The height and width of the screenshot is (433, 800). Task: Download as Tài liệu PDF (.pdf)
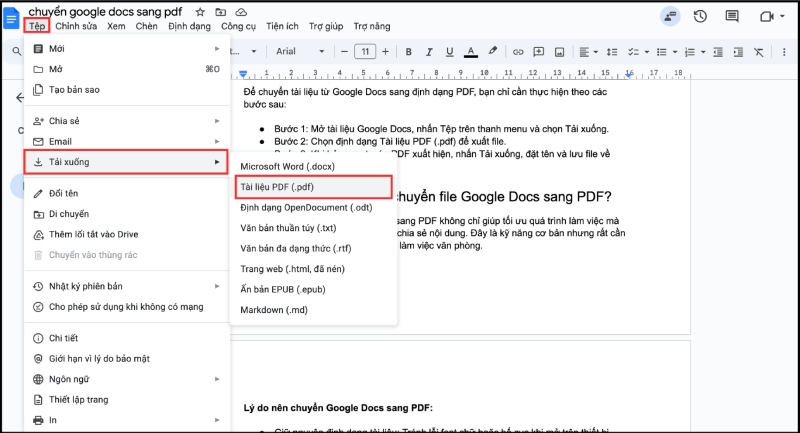(313, 187)
